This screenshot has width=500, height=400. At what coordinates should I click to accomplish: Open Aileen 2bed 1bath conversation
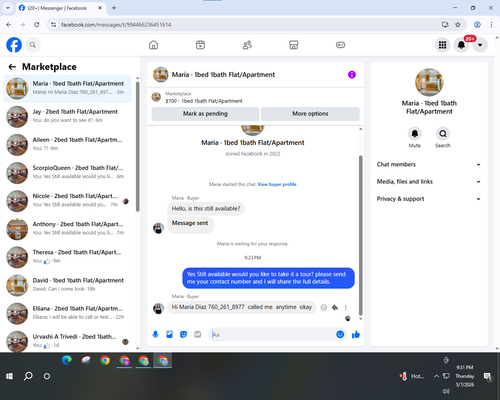pos(67,145)
